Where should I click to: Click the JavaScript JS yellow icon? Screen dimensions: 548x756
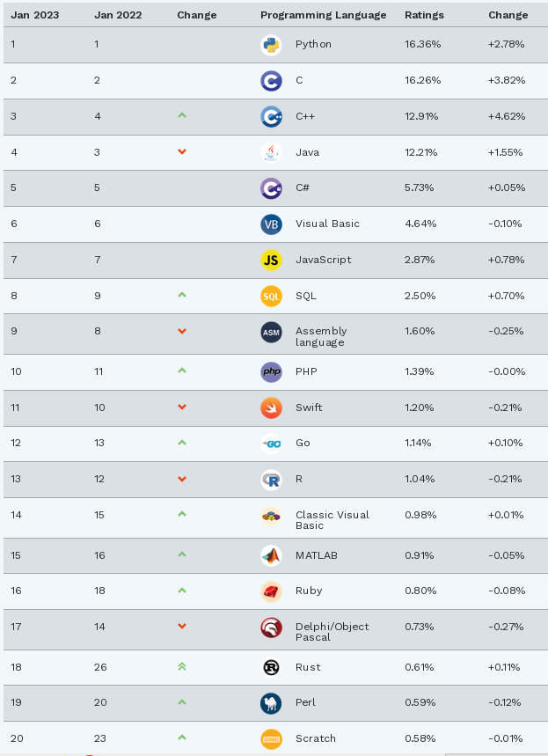(271, 260)
